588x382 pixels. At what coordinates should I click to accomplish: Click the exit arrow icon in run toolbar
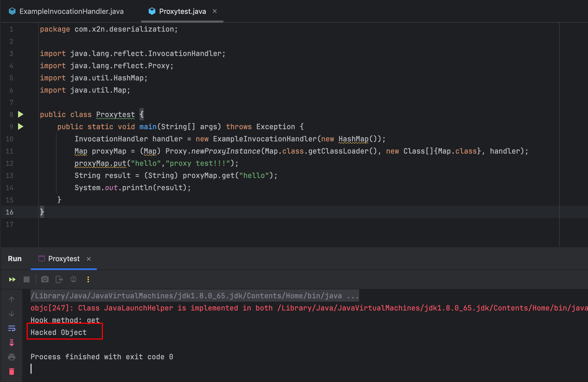[x=59, y=279]
